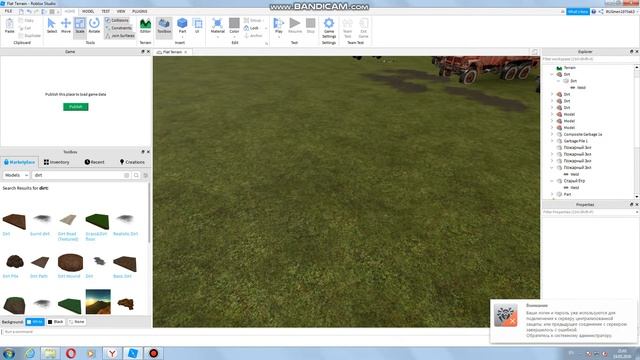Open the UI insert tool
Screen dimensions: 640x360
[197, 25]
